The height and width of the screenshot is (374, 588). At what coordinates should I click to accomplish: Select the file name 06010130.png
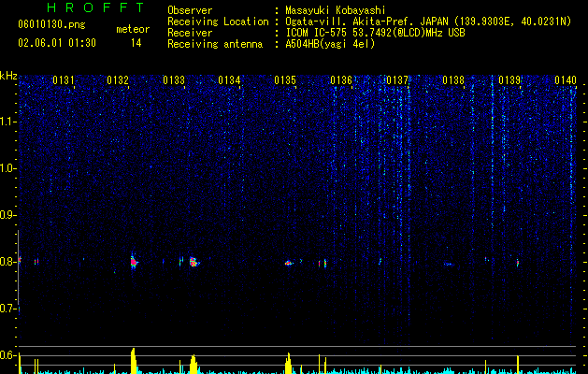[51, 24]
